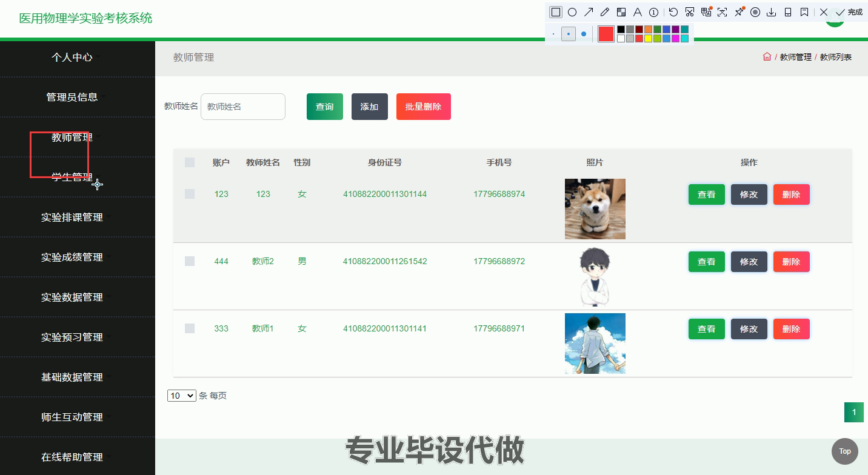
Task: Check the checkbox for account 444
Action: 190,261
